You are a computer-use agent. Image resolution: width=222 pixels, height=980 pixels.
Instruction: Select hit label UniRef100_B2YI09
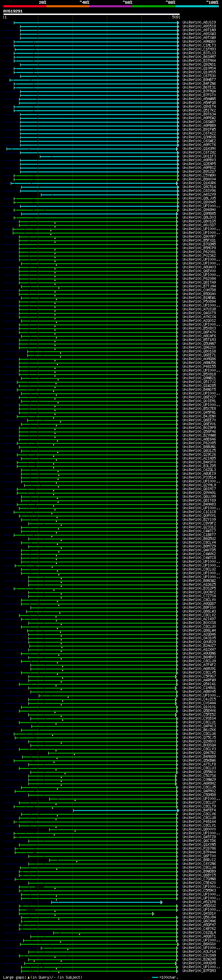click(199, 519)
